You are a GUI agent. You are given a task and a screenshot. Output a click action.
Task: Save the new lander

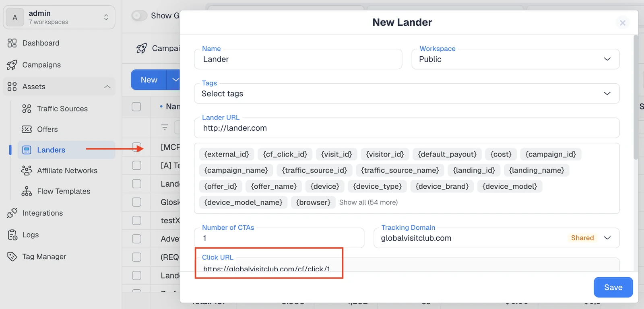[613, 287]
